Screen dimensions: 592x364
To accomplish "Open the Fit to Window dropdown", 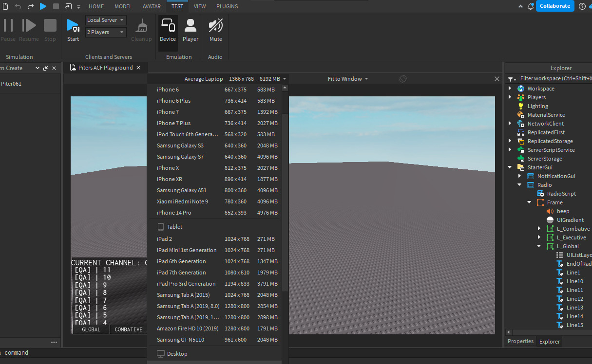I will click(x=347, y=78).
